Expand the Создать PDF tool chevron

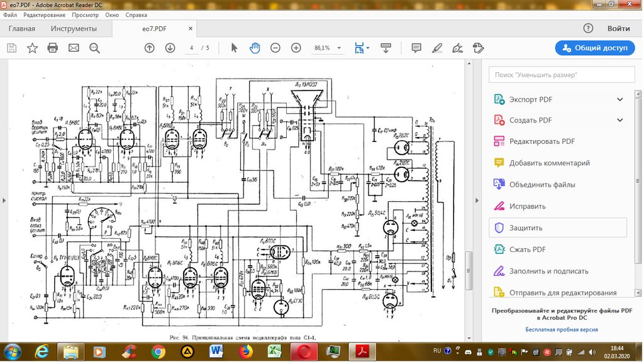[619, 120]
